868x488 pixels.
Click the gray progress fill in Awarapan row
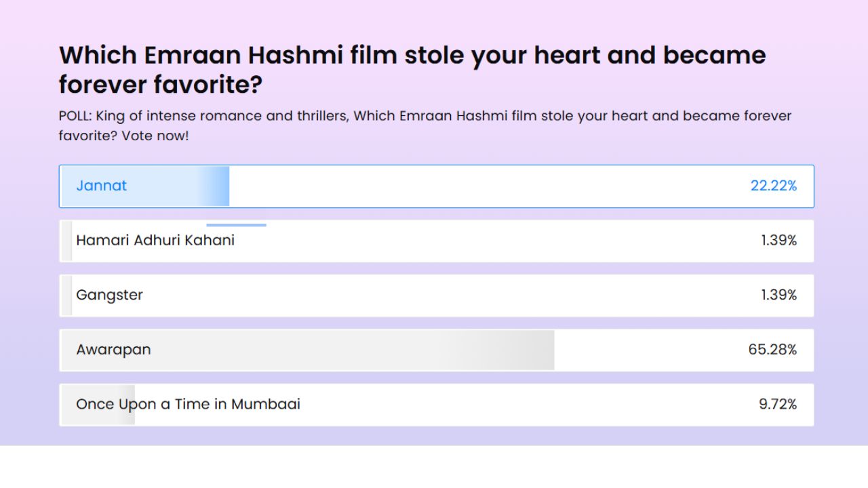(308, 350)
